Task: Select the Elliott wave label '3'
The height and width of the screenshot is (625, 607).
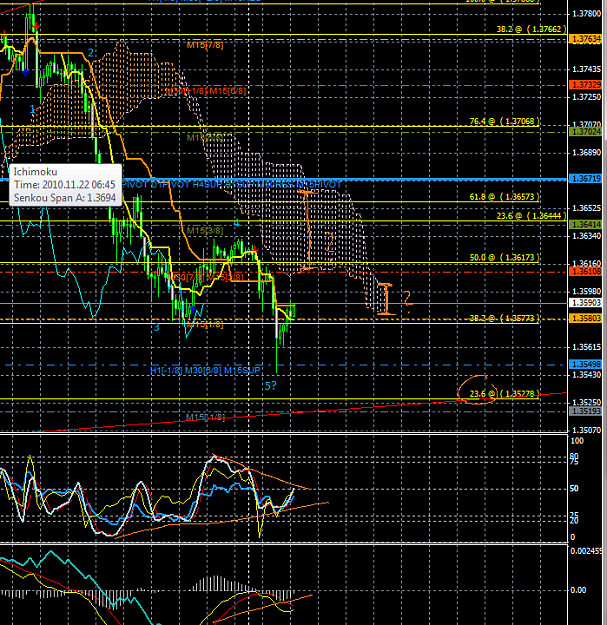Action: (x=157, y=327)
